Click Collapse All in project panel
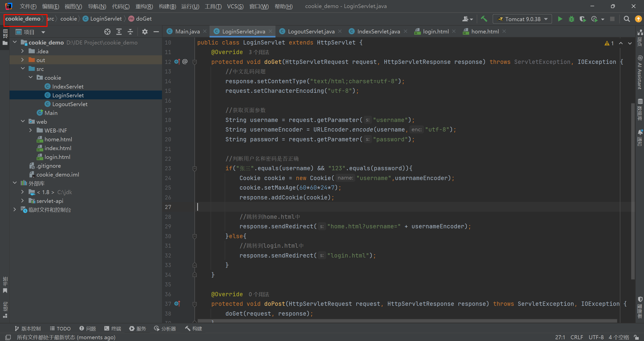The width and height of the screenshot is (644, 341). [130, 32]
